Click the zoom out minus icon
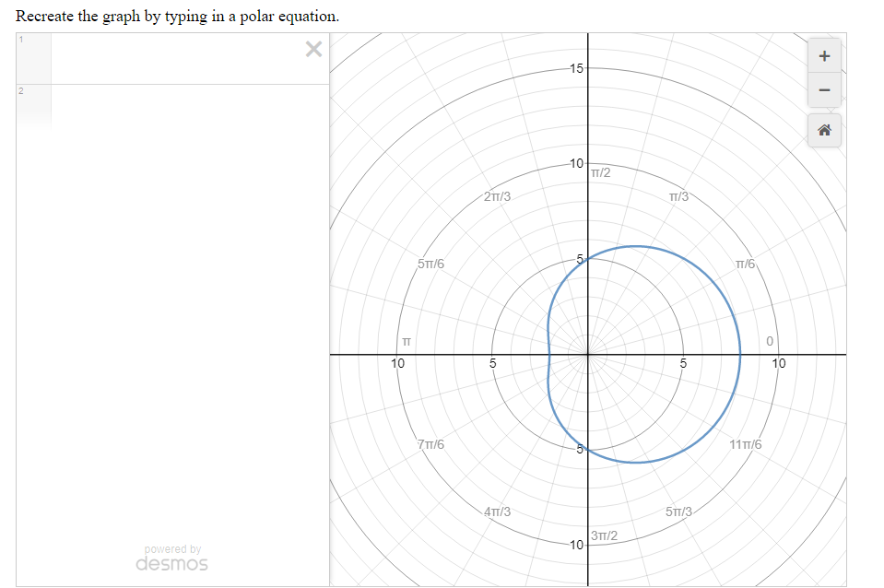 823,88
